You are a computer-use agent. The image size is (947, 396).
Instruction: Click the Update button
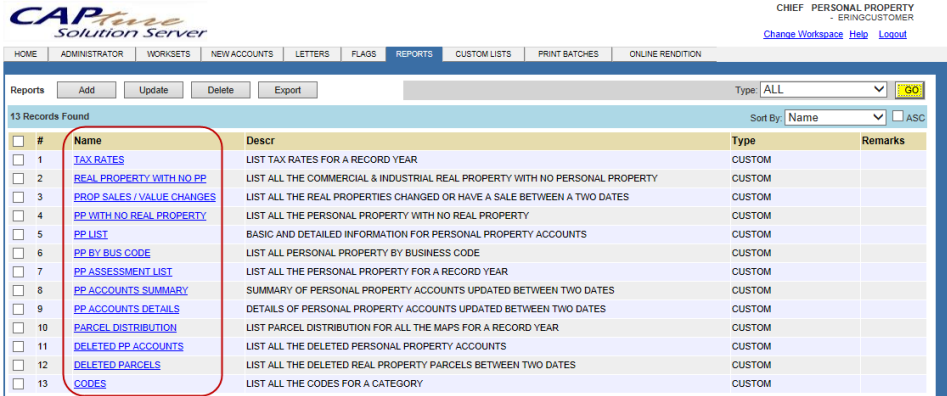click(x=153, y=90)
